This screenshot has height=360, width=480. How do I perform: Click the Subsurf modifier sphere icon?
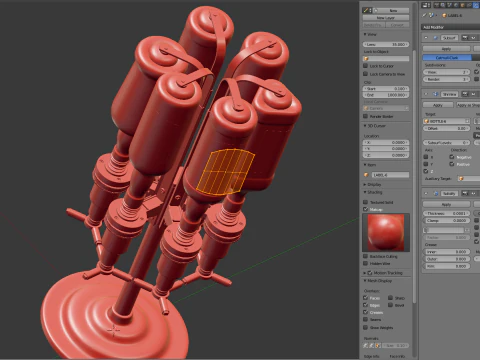point(435,38)
